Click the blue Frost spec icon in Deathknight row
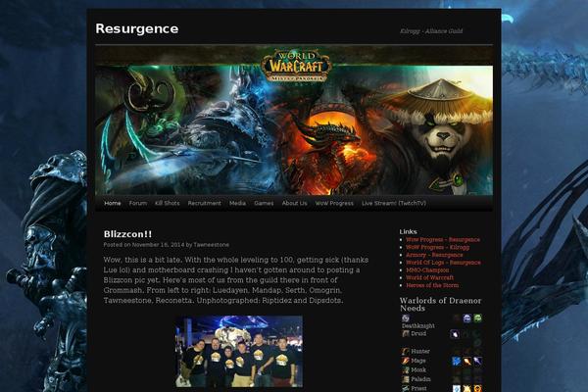588x392 pixels. point(466,318)
